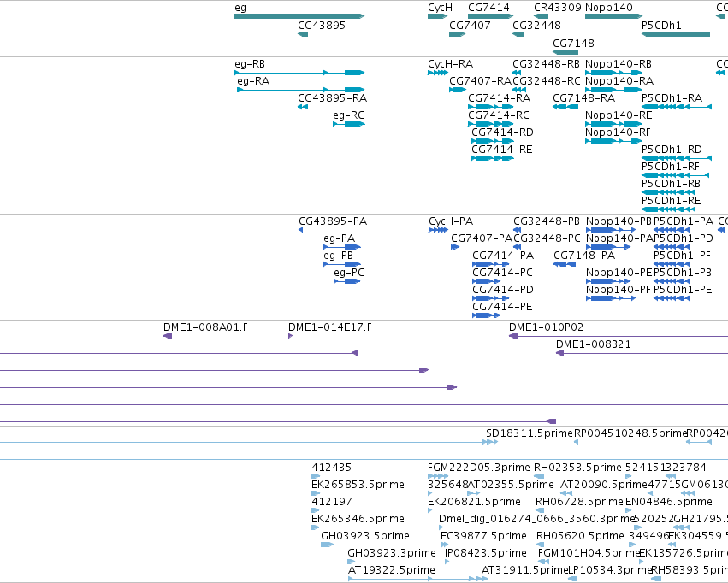Click transcript Nopp140-RB

[613, 73]
